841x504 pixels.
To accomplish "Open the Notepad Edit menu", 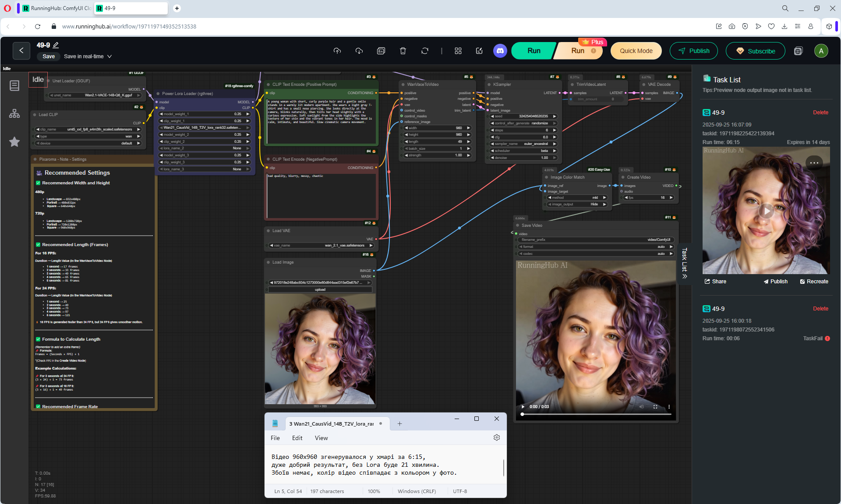I will coord(297,438).
